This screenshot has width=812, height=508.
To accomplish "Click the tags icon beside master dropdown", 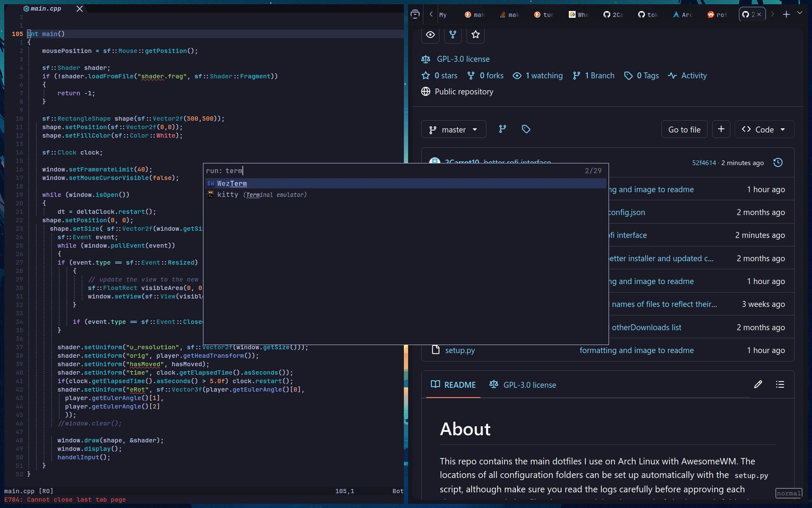I will [526, 129].
